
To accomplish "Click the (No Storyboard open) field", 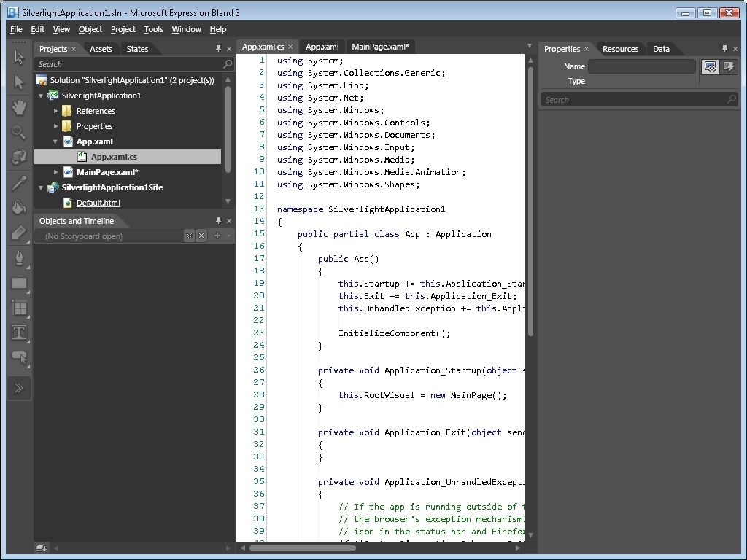I will (109, 236).
